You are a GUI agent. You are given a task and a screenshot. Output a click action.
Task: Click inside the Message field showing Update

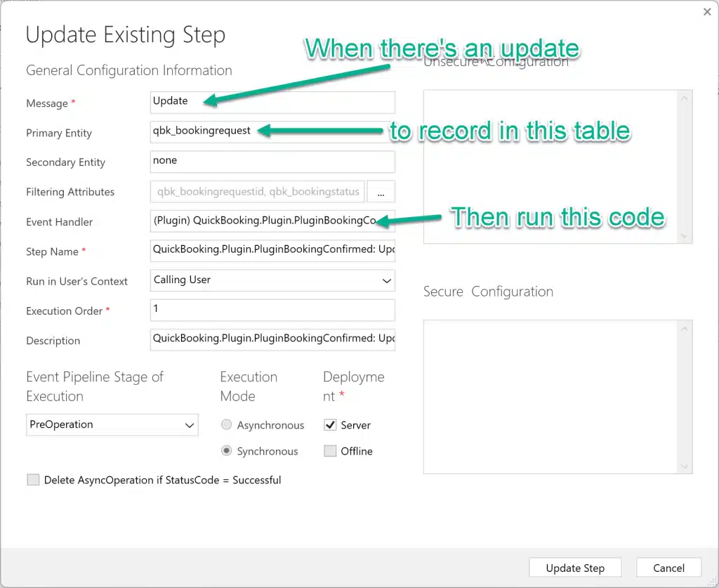point(272,102)
